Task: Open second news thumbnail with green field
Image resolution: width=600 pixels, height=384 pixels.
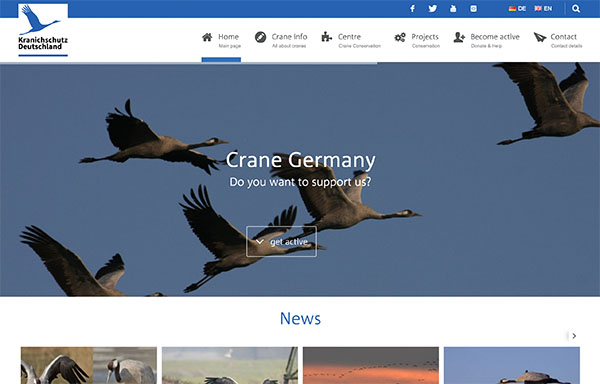Action: 230,365
